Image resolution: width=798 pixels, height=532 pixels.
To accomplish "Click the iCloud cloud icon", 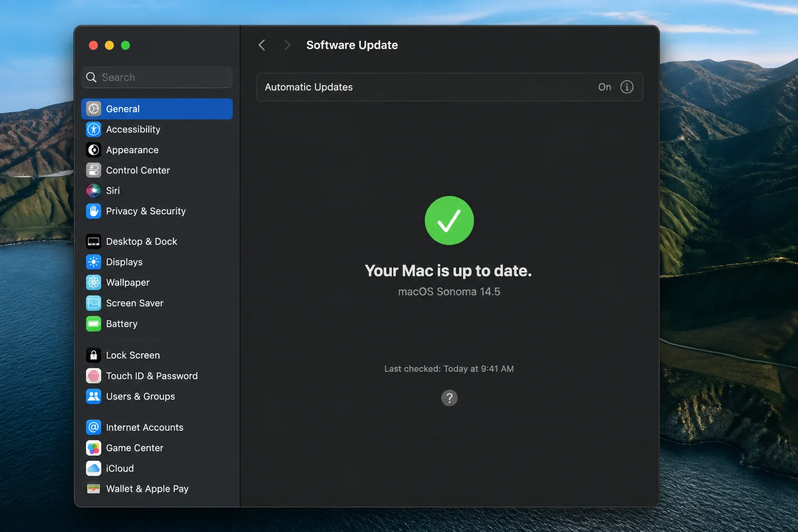I will [94, 468].
